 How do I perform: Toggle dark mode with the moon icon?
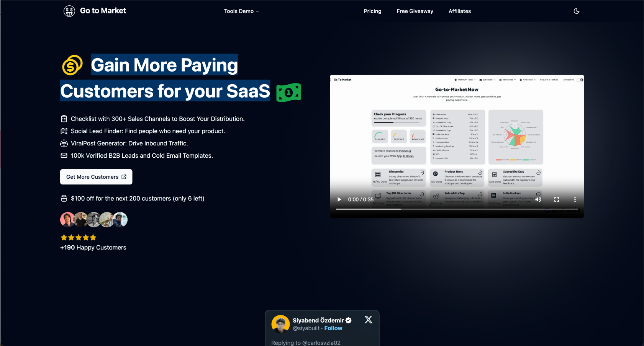[577, 11]
